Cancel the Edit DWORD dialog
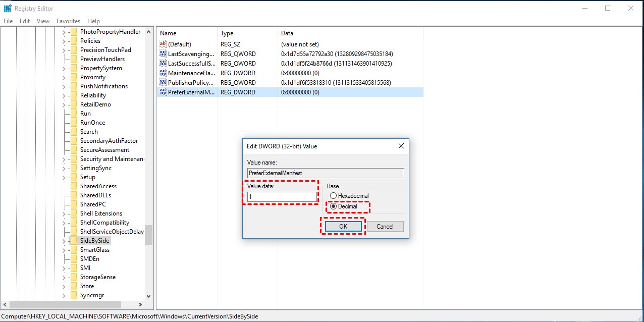Viewport: 644px width, 322px height. (x=385, y=227)
